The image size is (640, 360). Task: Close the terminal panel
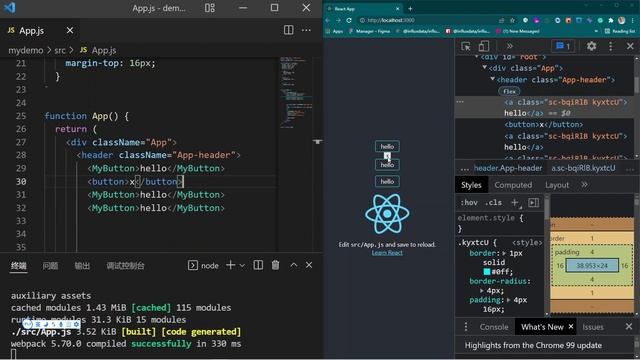(x=309, y=265)
